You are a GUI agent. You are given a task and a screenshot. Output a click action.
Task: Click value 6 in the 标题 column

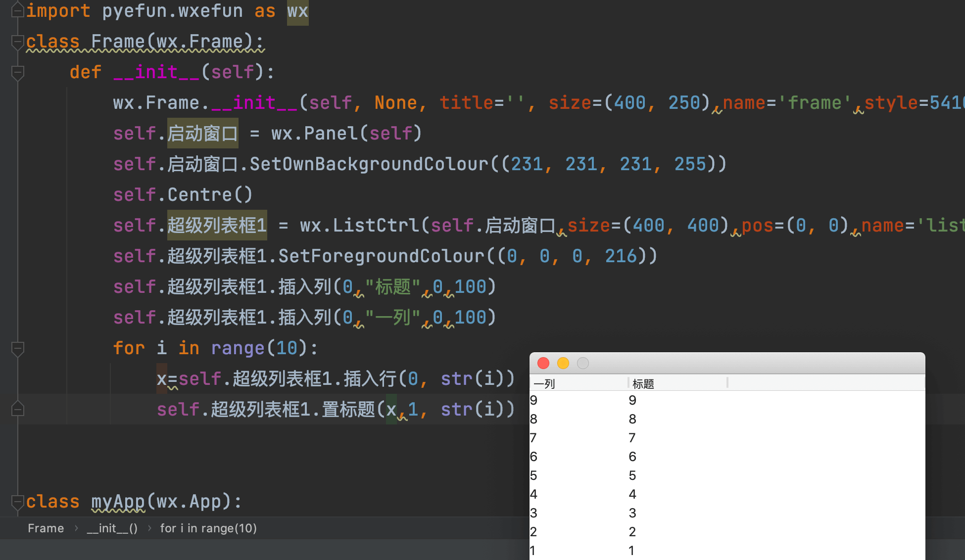(x=632, y=457)
